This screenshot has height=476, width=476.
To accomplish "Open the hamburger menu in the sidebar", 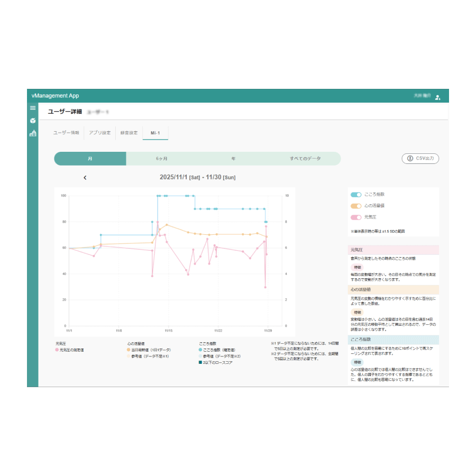I will 33,108.
